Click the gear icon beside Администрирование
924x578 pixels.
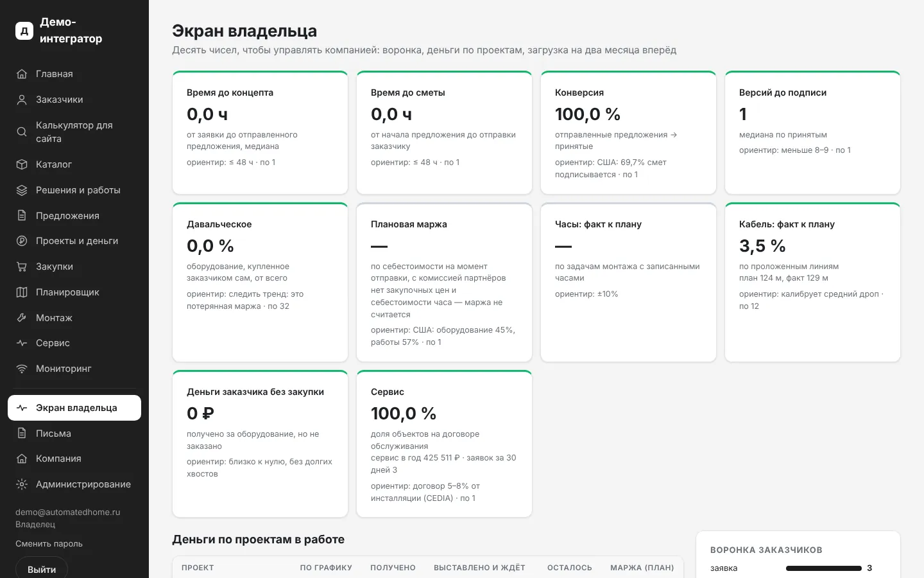22,484
